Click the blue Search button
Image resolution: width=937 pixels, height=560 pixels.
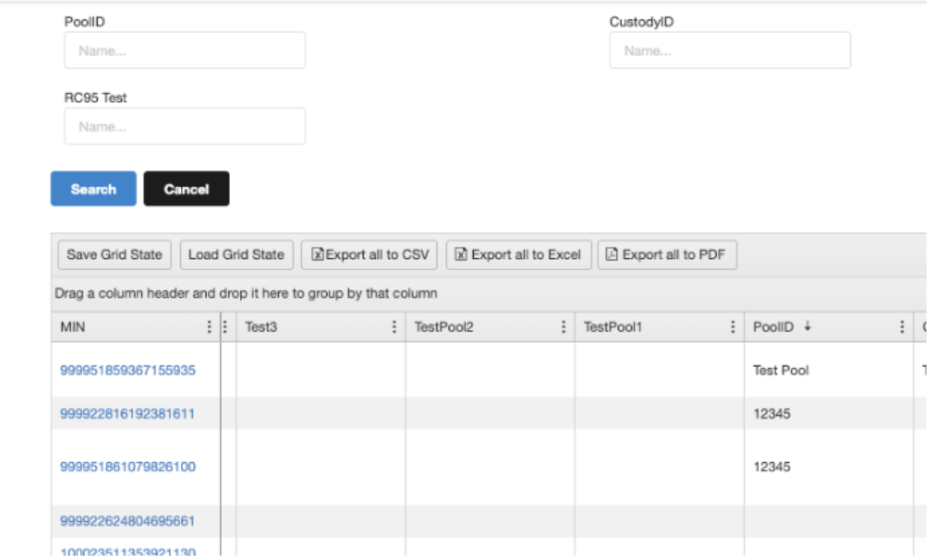click(x=93, y=189)
